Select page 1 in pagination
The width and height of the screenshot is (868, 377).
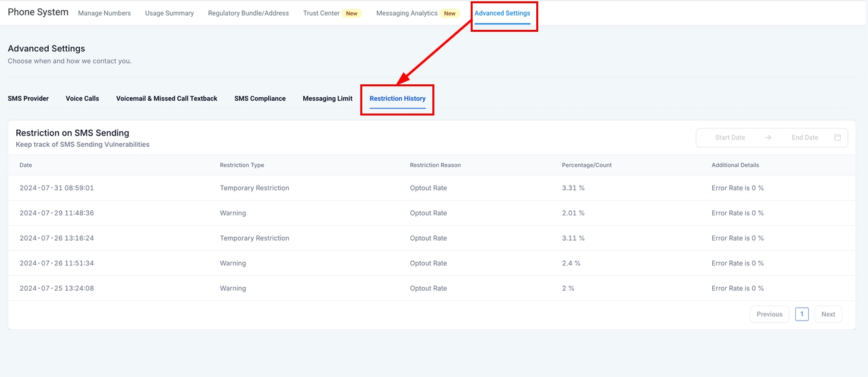[x=802, y=314]
